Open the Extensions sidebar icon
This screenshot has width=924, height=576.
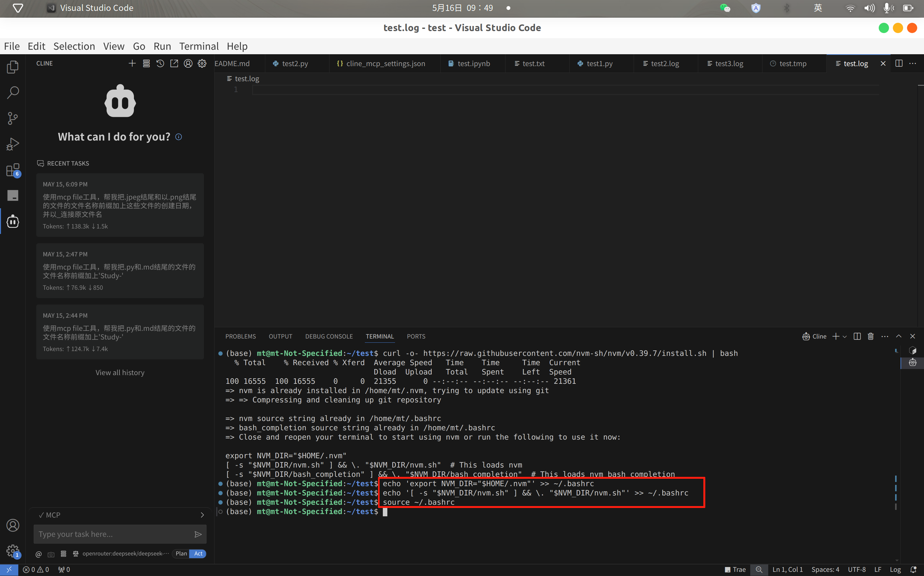click(13, 170)
